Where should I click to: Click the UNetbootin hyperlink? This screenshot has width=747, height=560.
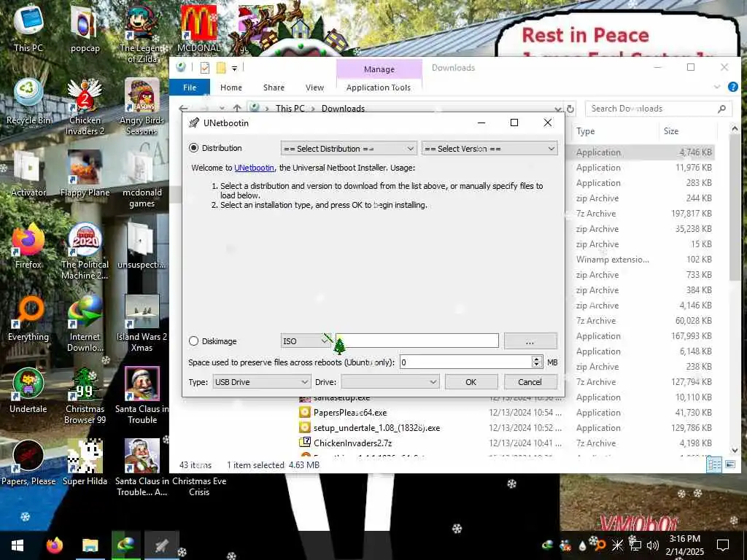(254, 168)
